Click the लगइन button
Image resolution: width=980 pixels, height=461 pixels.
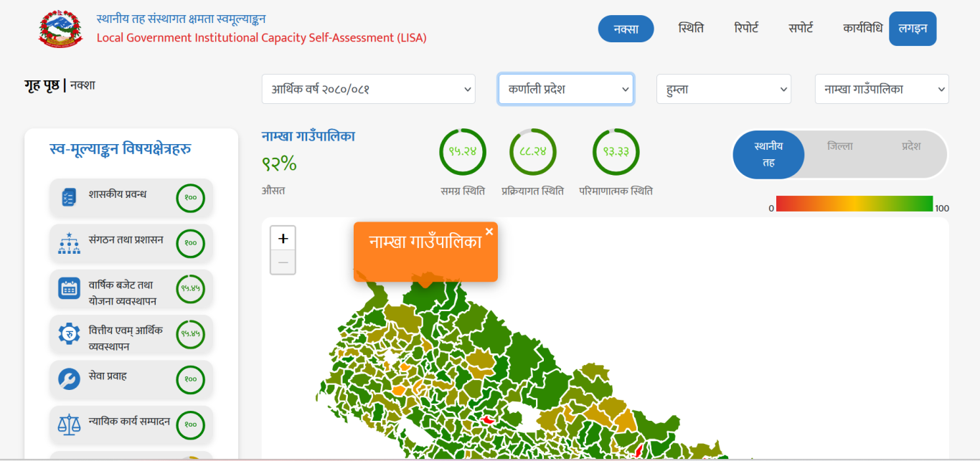[x=913, y=29]
